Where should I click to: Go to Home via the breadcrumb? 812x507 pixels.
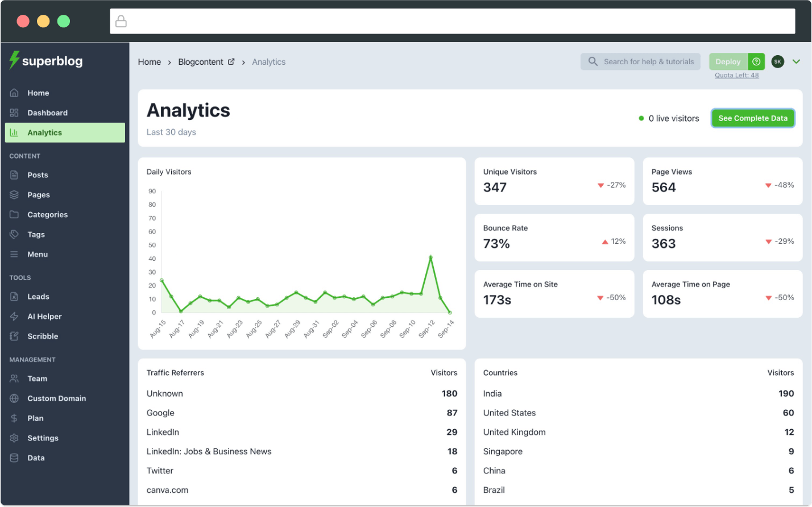point(149,61)
